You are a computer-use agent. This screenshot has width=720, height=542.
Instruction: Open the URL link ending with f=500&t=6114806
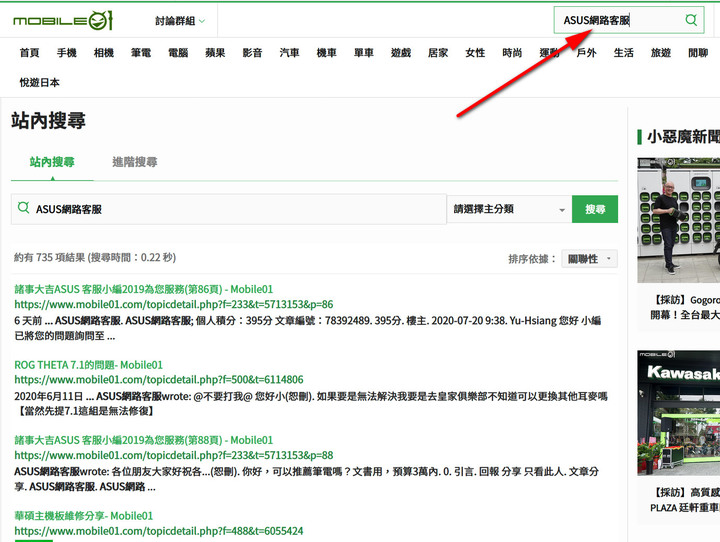159,380
